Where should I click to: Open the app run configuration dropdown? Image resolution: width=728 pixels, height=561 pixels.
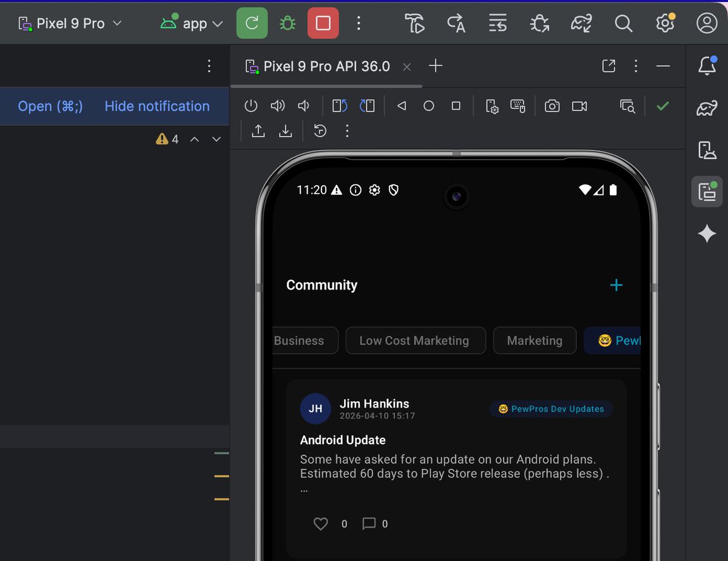191,24
